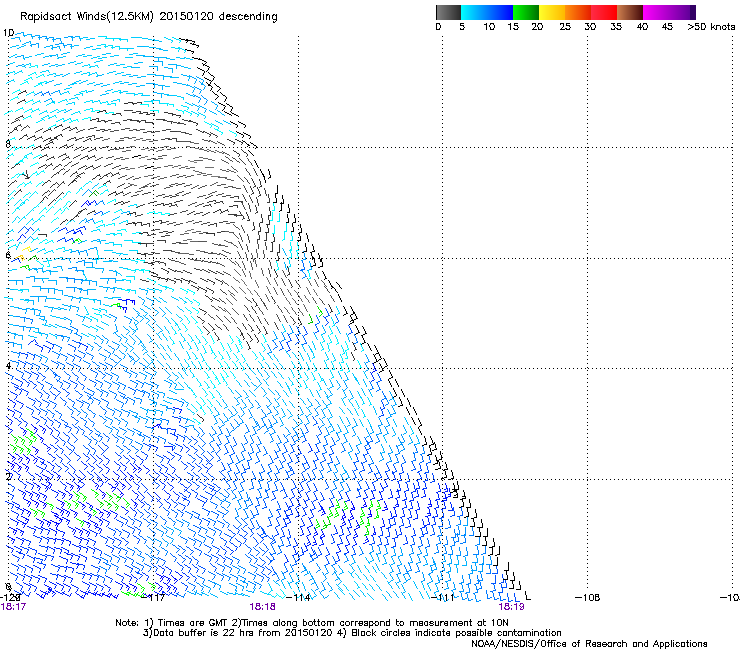Image resolution: width=740 pixels, height=650 pixels.
Task: Click the longitude label '-117' on the bottom axis
Action: tap(154, 598)
